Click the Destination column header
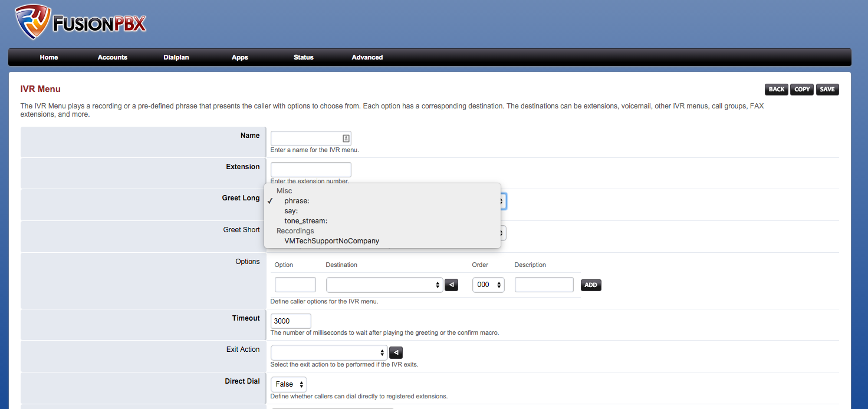 (x=341, y=265)
